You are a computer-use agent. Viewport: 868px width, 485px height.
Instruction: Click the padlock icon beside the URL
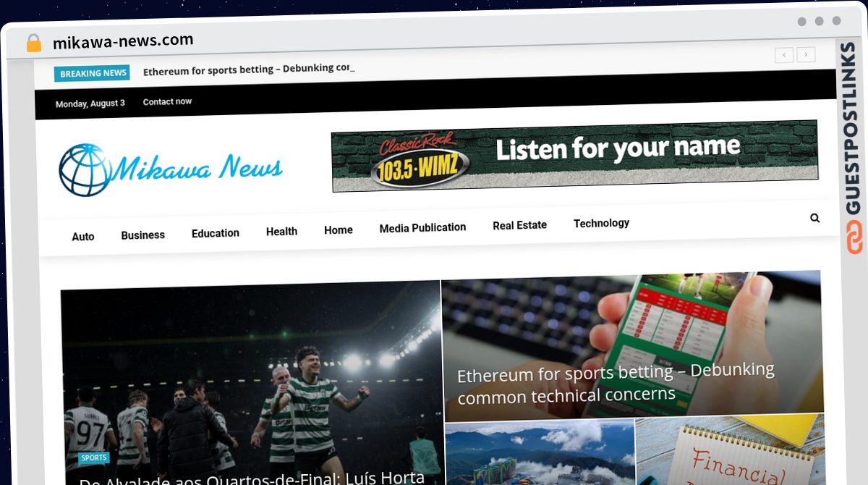pos(34,43)
